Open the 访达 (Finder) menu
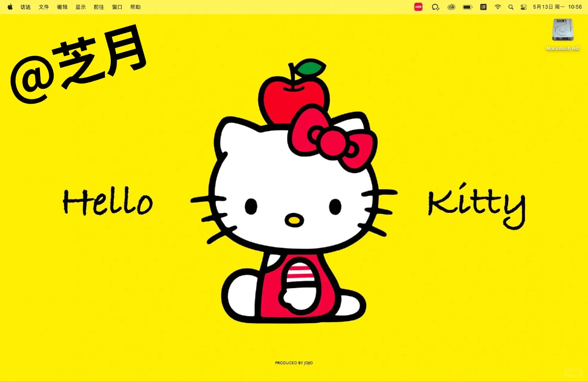The width and height of the screenshot is (588, 382). (25, 7)
